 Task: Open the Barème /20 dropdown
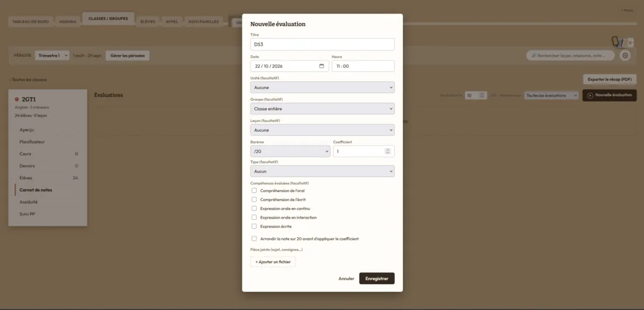click(290, 151)
